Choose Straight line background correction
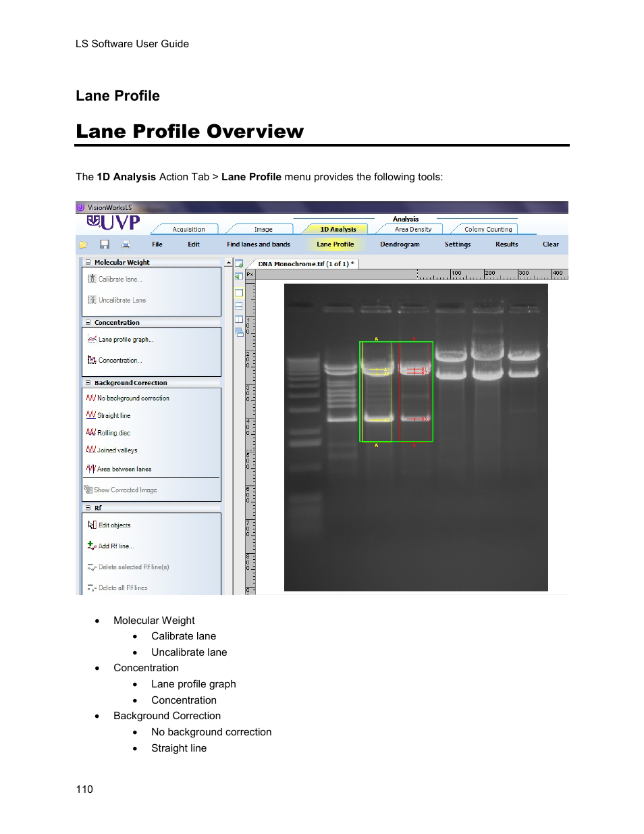The height and width of the screenshot is (834, 644). [x=109, y=415]
